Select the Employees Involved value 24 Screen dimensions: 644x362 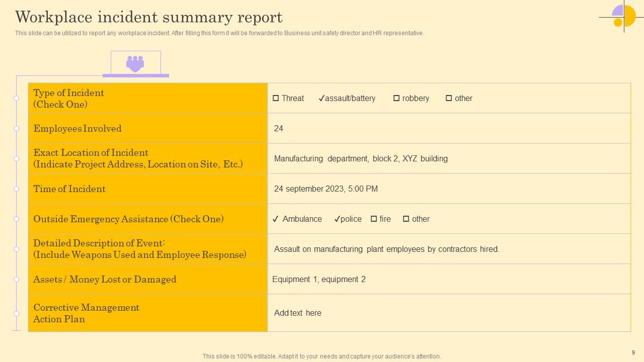[x=279, y=128]
